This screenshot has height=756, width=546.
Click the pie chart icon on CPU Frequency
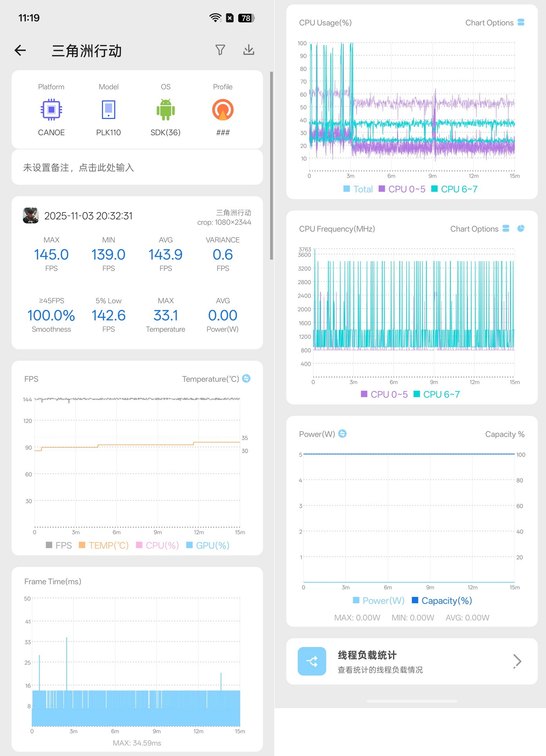[x=521, y=228]
